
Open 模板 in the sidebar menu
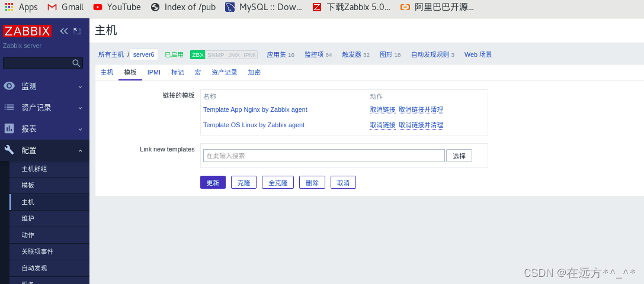point(28,185)
